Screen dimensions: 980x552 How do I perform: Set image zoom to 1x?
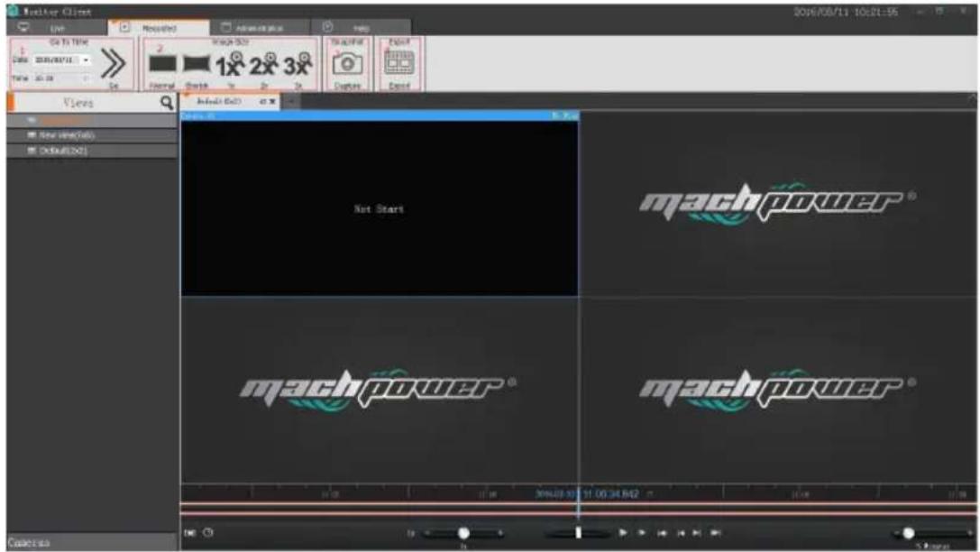[230, 64]
